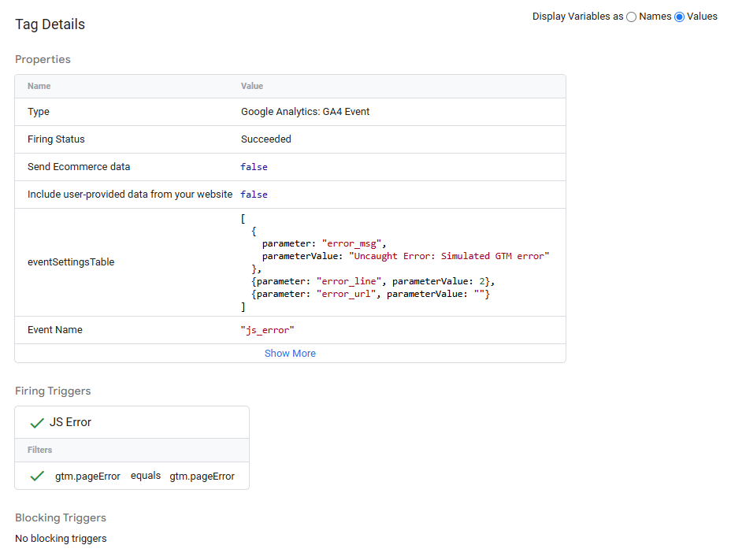This screenshot has height=560, width=731.
Task: Click false value for Include user-provided data
Action: [254, 195]
